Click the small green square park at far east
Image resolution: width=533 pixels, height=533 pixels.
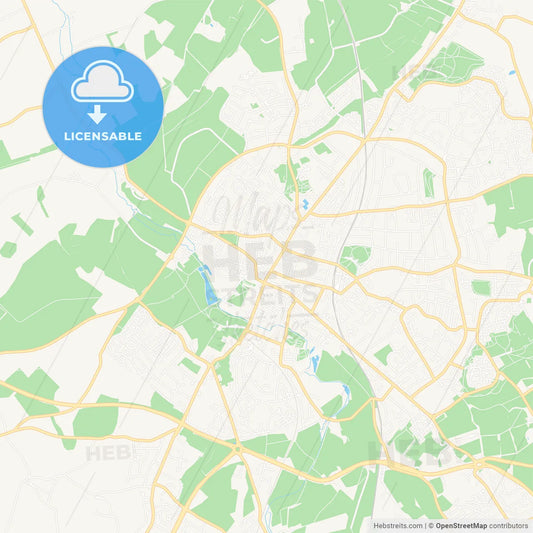481,288
